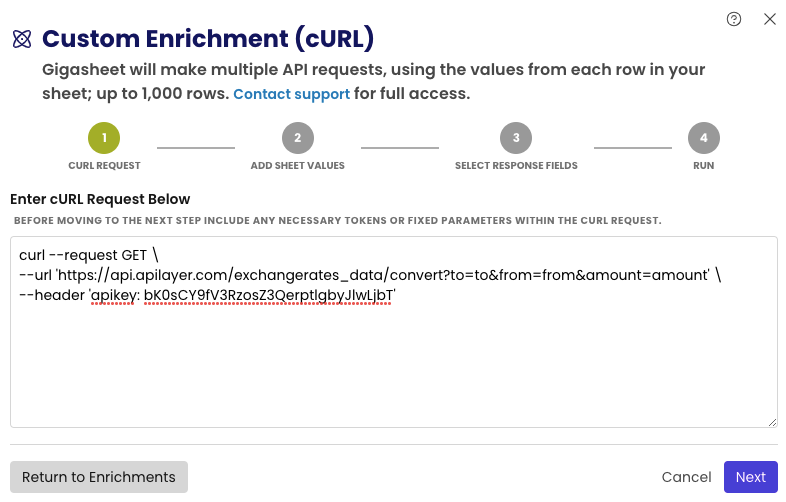
Task: Click the text area resize handle
Action: click(x=771, y=421)
